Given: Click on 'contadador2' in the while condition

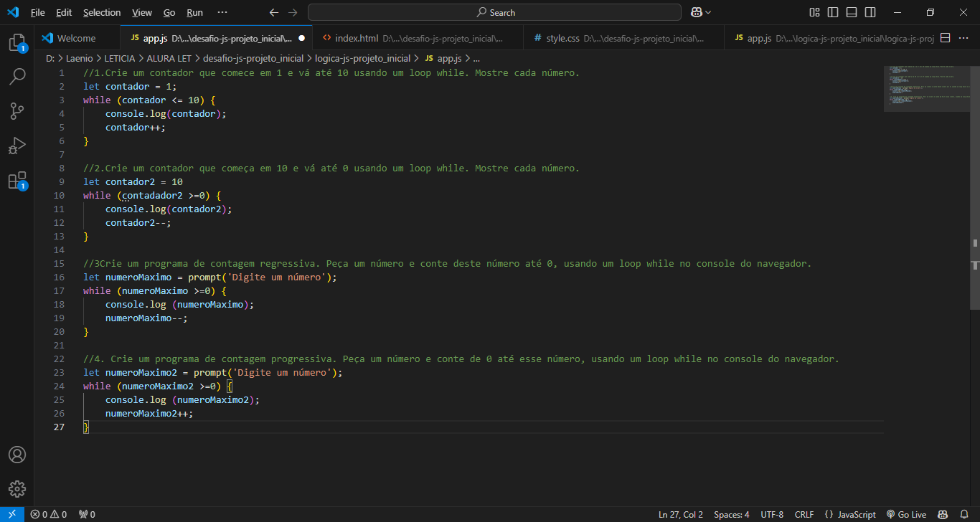Looking at the screenshot, I should (x=152, y=195).
